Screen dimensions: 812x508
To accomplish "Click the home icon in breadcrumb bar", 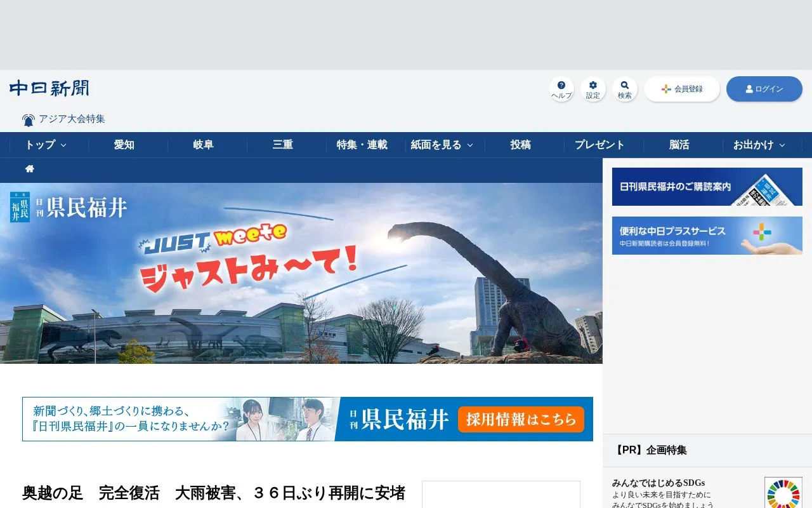I will [30, 169].
